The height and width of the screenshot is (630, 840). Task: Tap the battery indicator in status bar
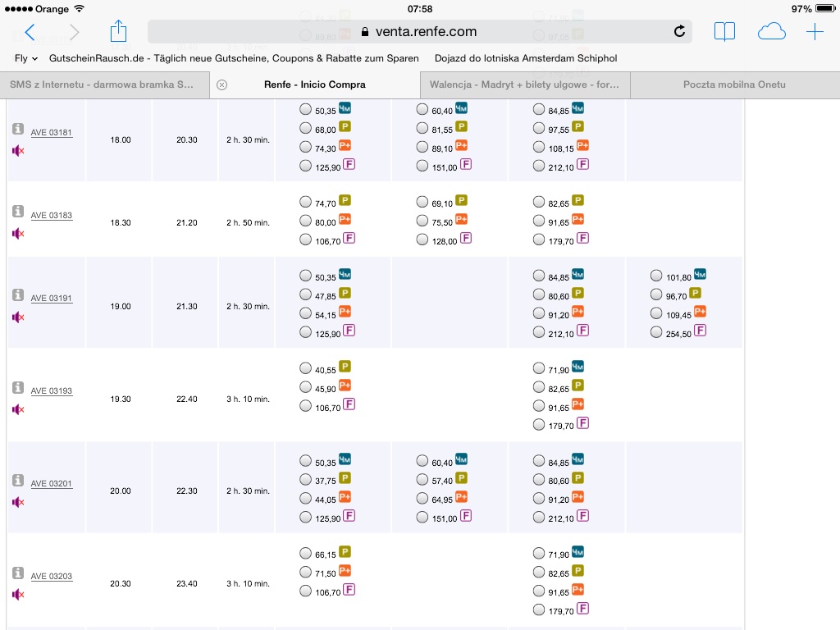(824, 8)
